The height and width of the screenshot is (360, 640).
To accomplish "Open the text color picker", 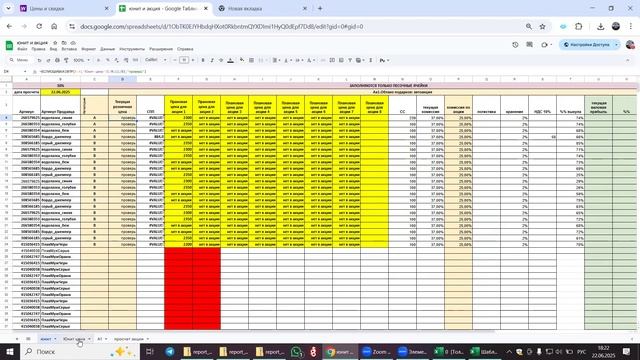I will [230, 60].
